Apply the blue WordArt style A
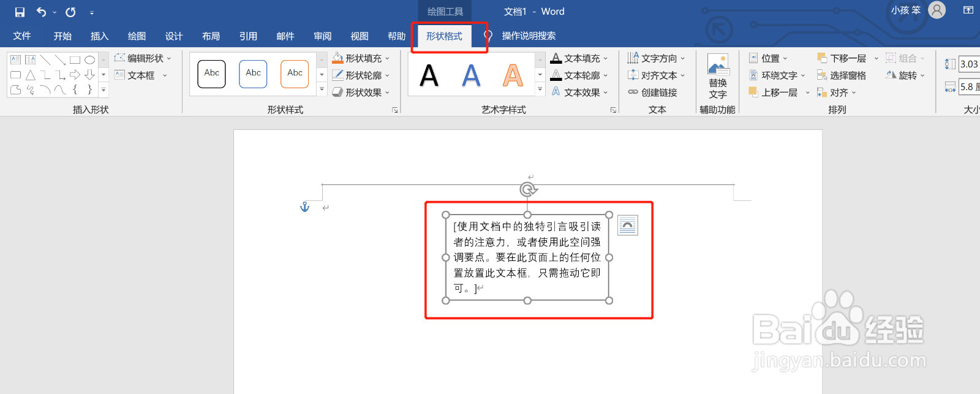Viewport: 980px width, 394px height. (471, 75)
